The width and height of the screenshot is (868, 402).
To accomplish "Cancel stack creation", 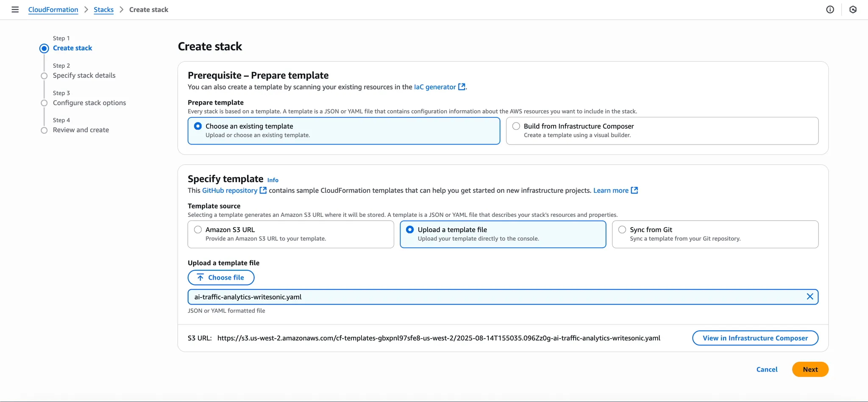I will (x=767, y=369).
